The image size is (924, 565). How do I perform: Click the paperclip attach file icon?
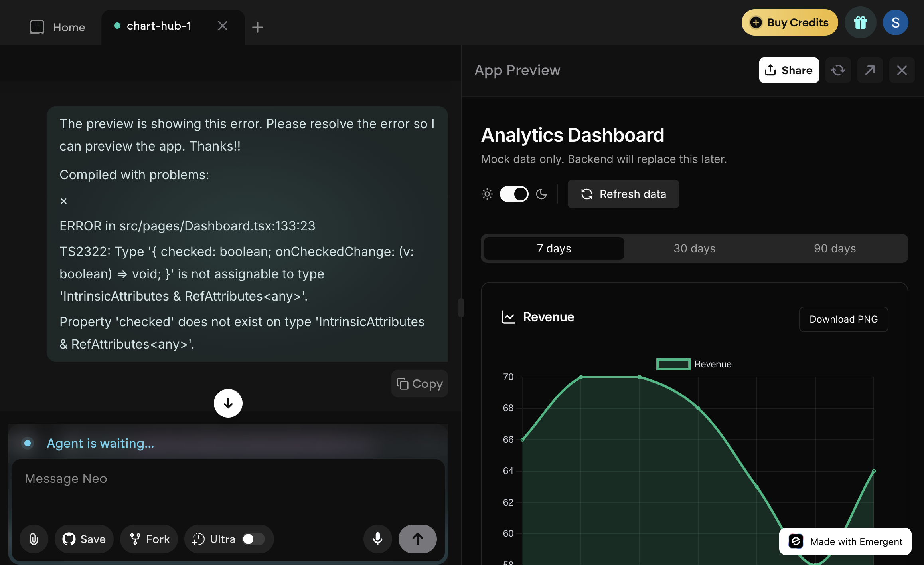coord(34,539)
